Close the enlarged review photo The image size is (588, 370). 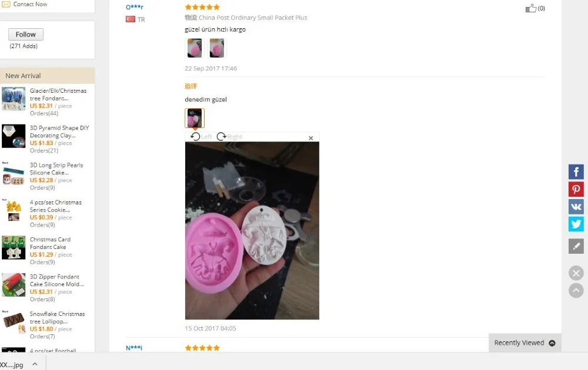(310, 138)
